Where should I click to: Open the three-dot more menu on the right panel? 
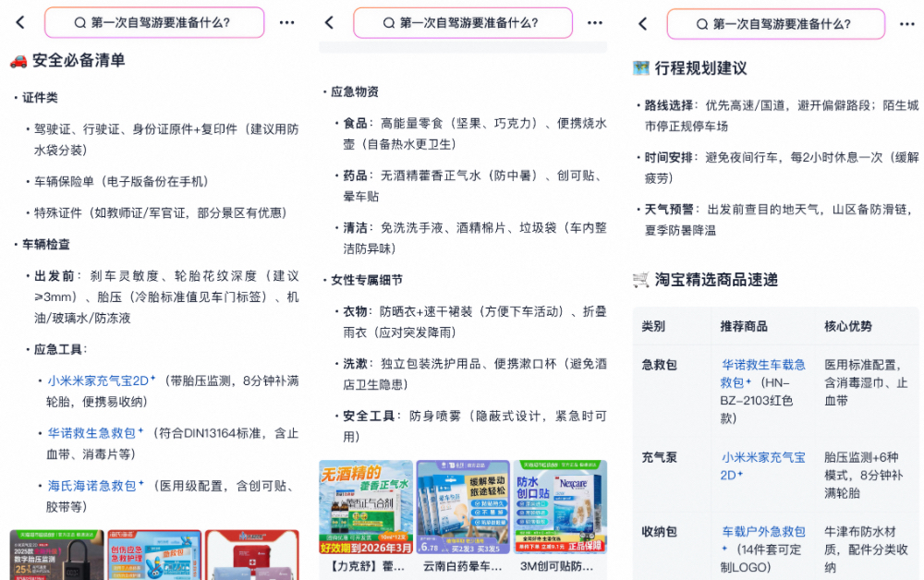909,23
